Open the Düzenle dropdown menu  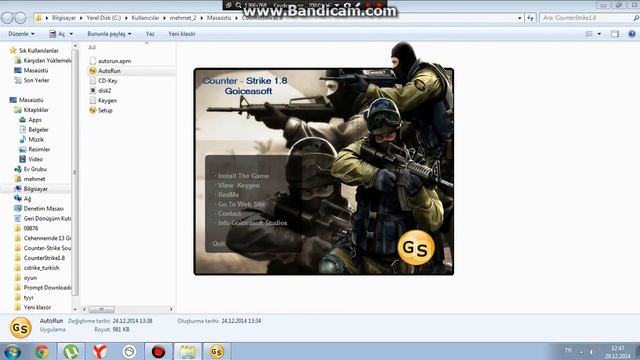(x=21, y=34)
